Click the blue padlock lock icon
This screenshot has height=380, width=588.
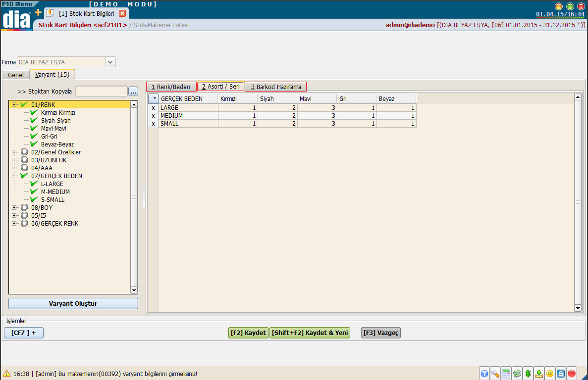pos(561,373)
